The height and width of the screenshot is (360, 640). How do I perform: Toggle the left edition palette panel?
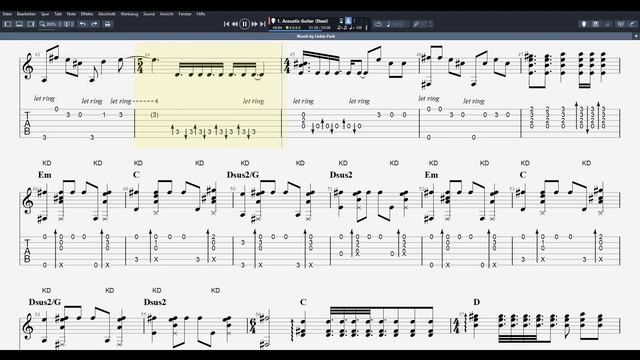click(8, 24)
